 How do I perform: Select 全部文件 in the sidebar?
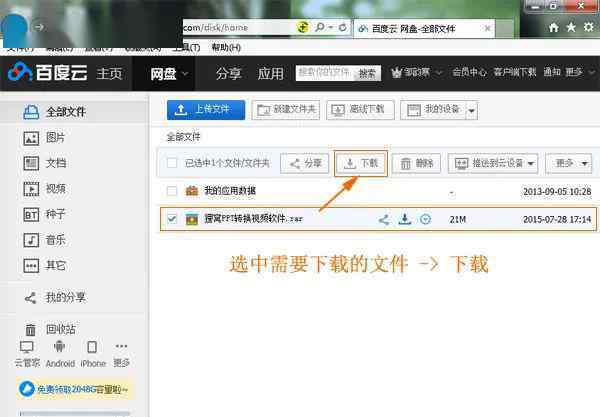coord(74,112)
